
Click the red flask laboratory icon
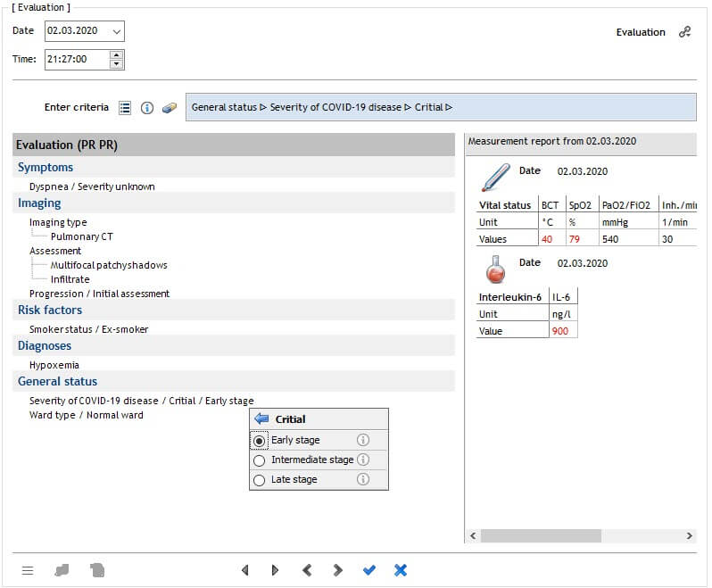point(495,269)
